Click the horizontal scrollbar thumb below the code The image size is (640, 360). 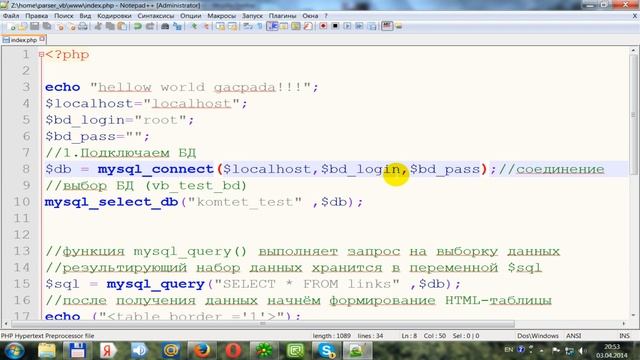(x=263, y=324)
